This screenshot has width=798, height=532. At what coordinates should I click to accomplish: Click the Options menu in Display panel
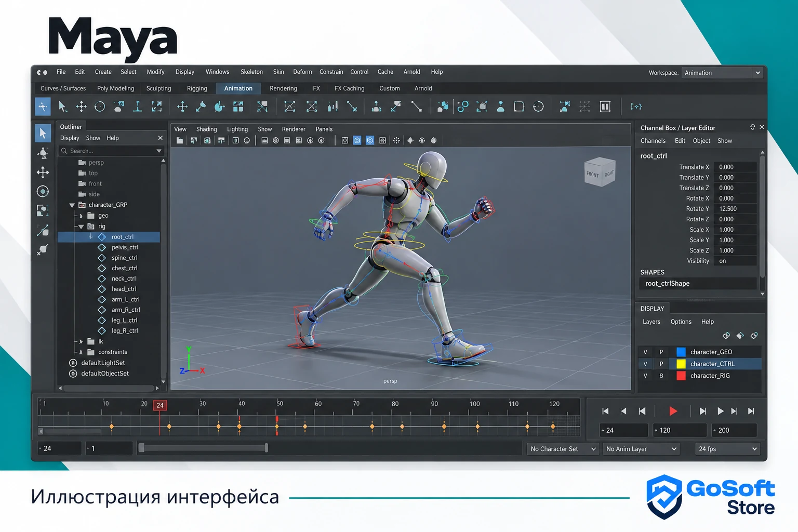tap(681, 322)
